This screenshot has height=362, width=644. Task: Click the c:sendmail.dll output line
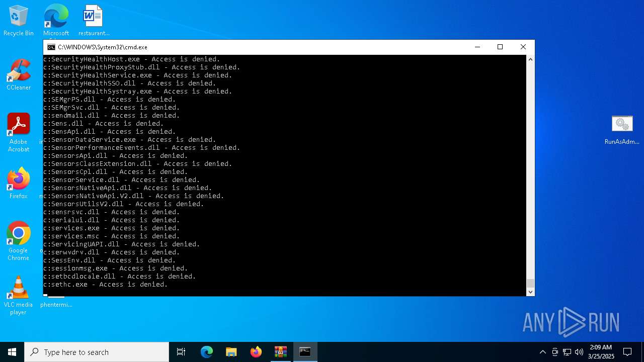[x=112, y=116]
